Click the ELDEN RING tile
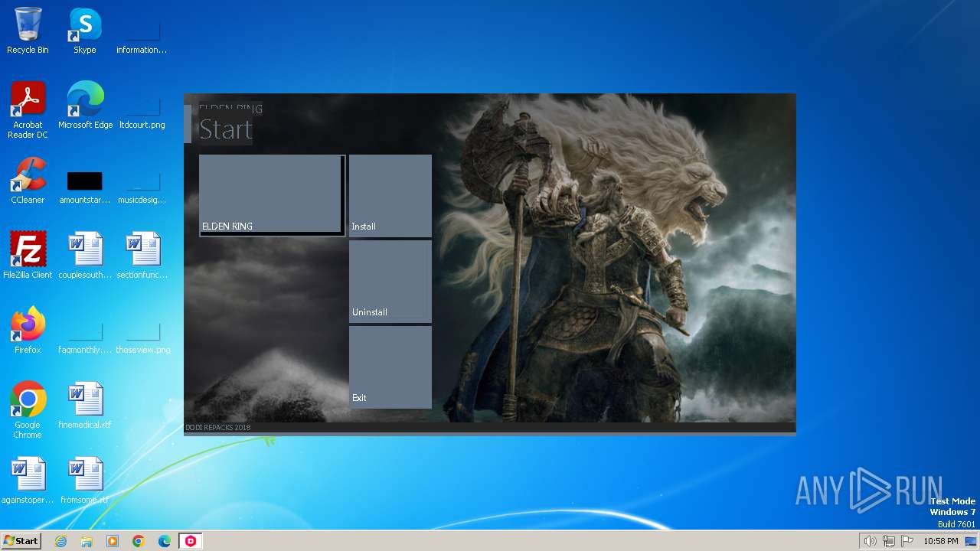 (272, 195)
